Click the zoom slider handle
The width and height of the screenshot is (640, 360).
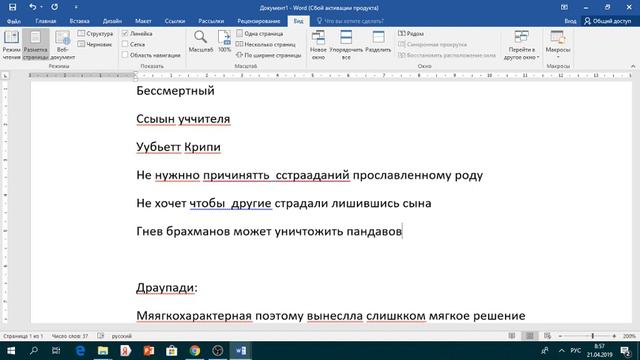(x=593, y=336)
